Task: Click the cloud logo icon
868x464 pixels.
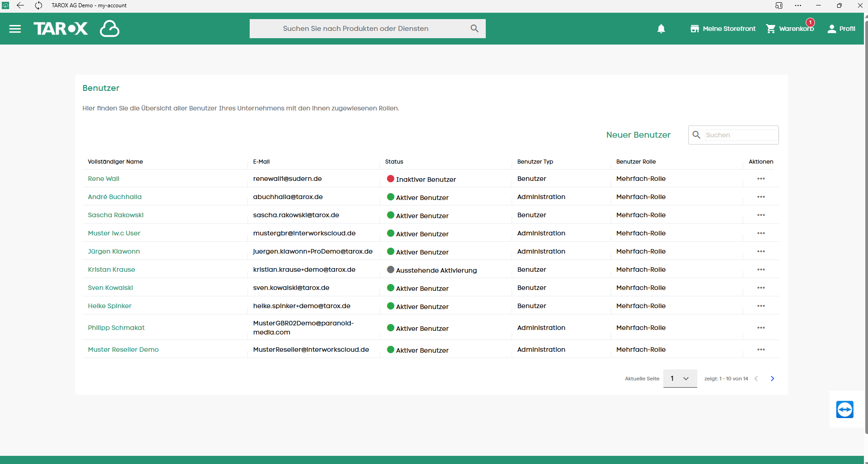Action: [109, 29]
